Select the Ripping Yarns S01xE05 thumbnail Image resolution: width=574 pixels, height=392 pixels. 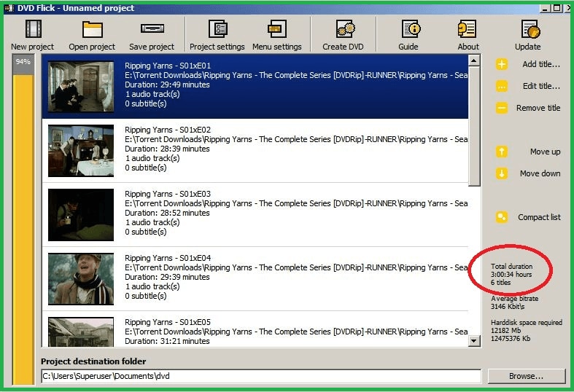point(81,332)
